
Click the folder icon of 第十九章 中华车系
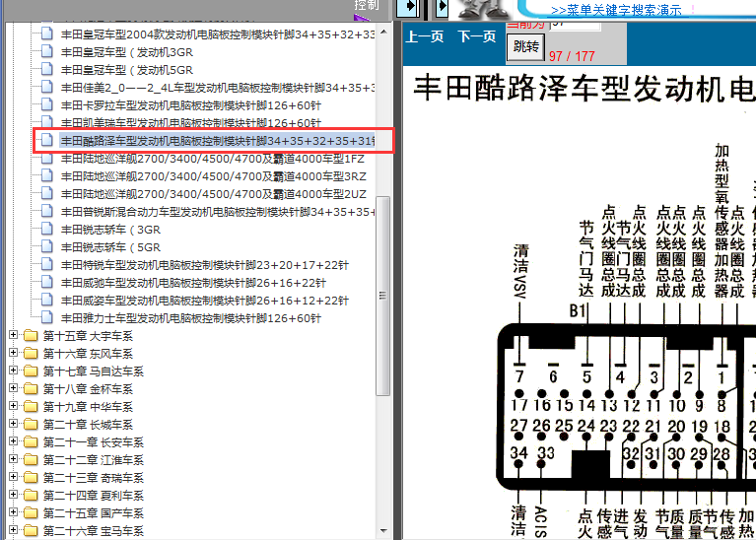tap(31, 406)
